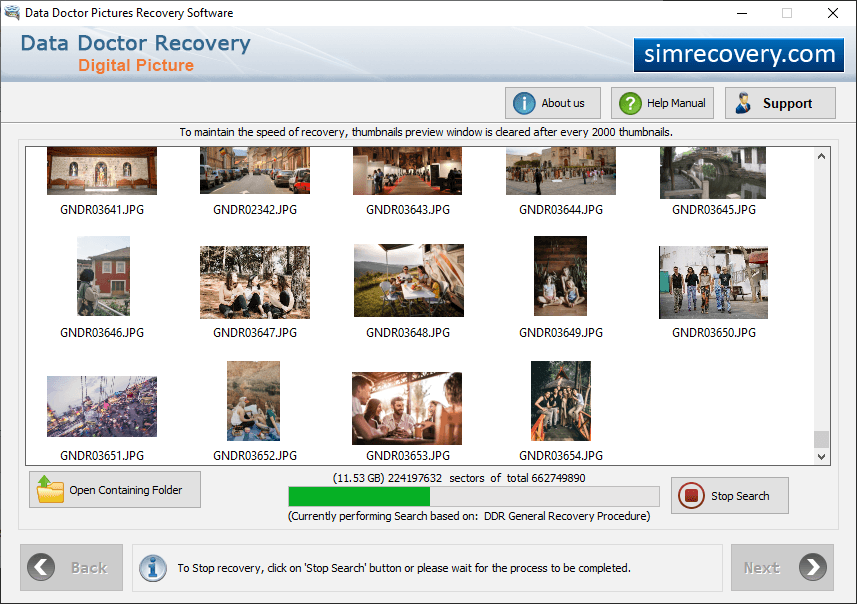This screenshot has width=857, height=604.
Task: Click the GNDR03652.JPG file name
Action: (x=255, y=456)
